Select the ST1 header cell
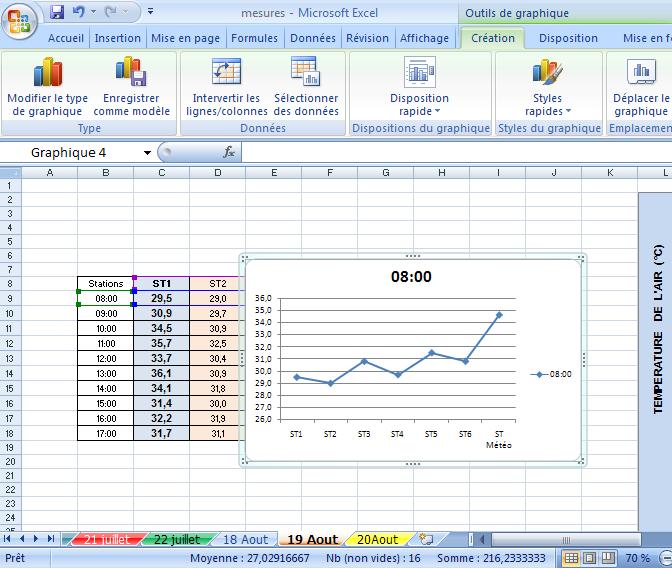 pos(162,283)
